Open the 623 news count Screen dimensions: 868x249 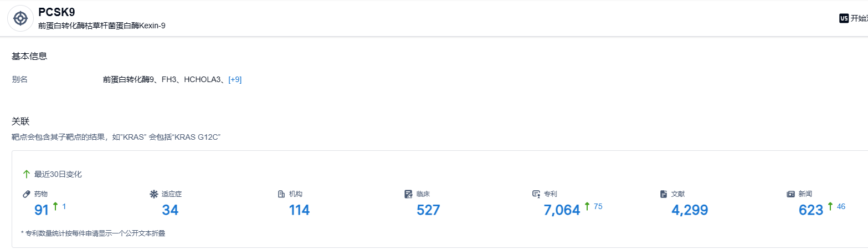click(x=811, y=210)
